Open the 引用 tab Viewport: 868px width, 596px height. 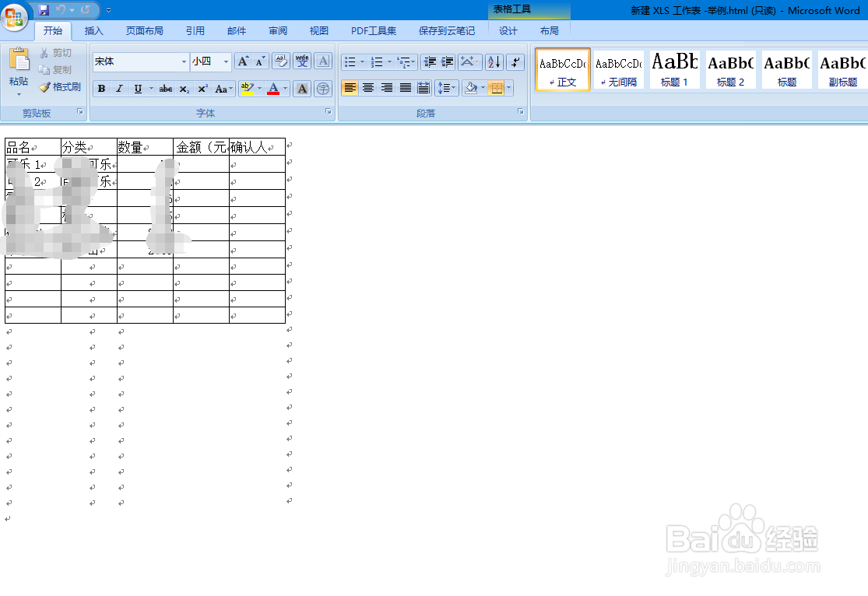click(x=195, y=31)
